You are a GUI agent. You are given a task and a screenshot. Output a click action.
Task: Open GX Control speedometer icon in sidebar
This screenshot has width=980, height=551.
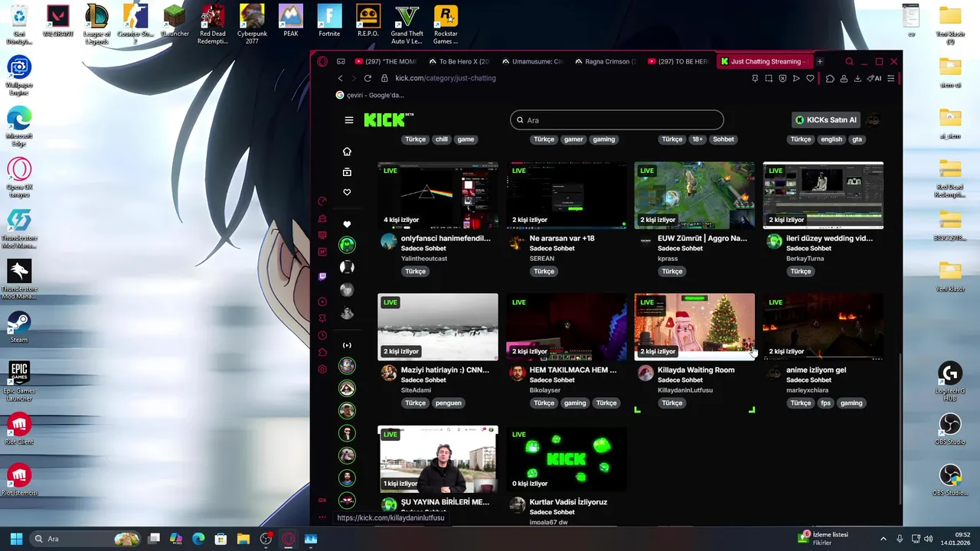tap(322, 201)
